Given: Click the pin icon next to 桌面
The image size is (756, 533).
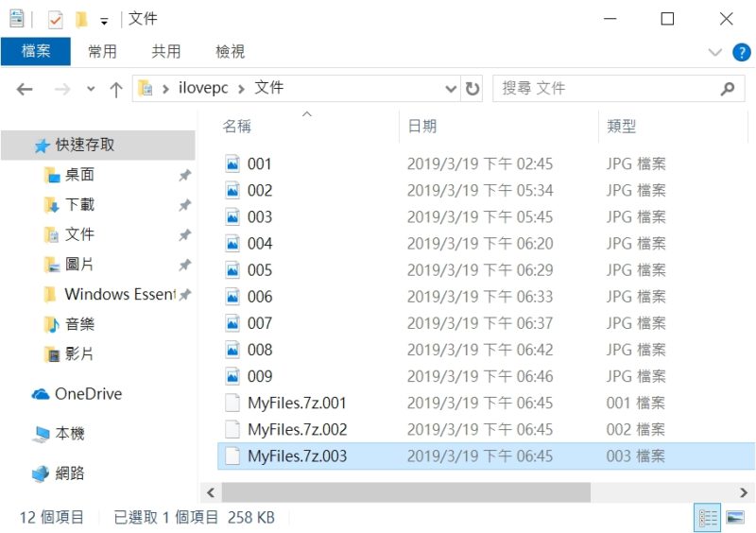Looking at the screenshot, I should tap(184, 175).
